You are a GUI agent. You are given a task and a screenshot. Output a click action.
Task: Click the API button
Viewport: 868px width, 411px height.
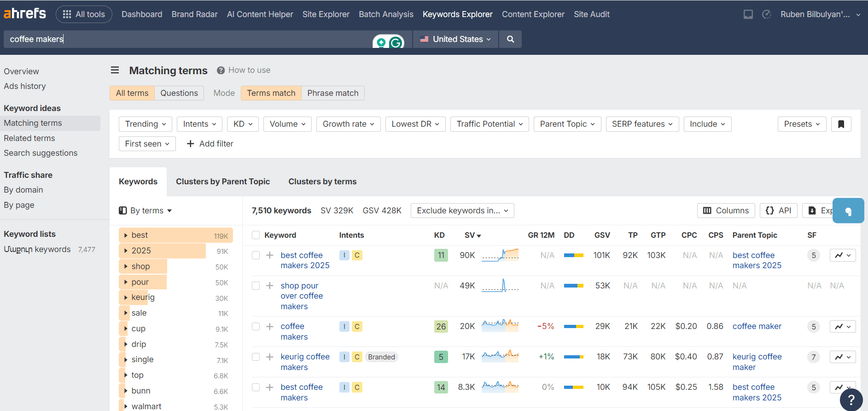point(778,211)
